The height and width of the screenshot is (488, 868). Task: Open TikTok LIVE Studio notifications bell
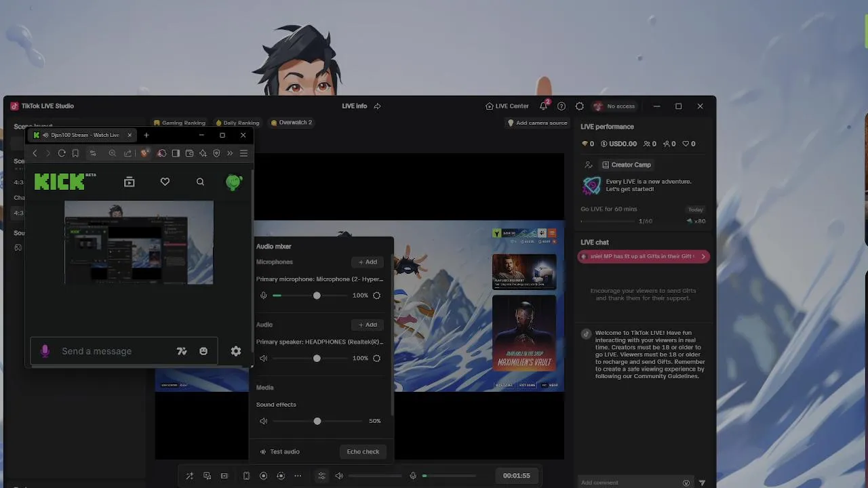click(543, 106)
